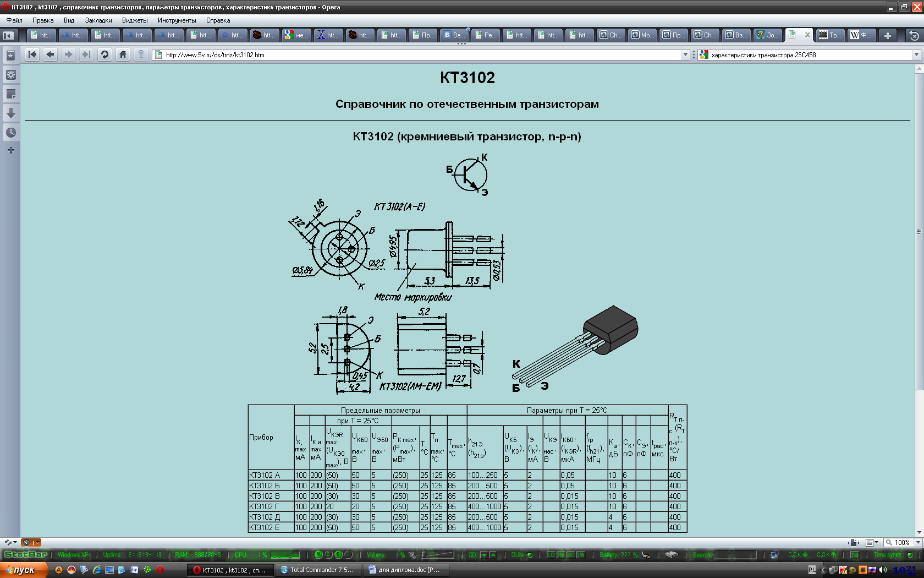Reload the current page

pos(105,54)
